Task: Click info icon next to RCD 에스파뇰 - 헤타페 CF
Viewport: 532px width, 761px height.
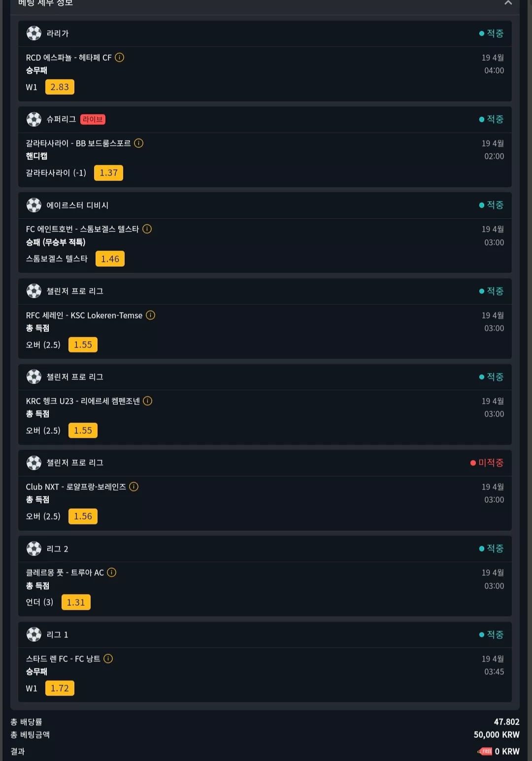Action: [x=119, y=58]
